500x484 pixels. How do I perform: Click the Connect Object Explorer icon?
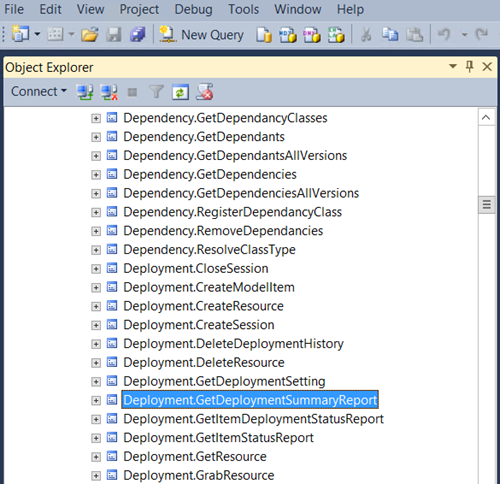point(85,92)
